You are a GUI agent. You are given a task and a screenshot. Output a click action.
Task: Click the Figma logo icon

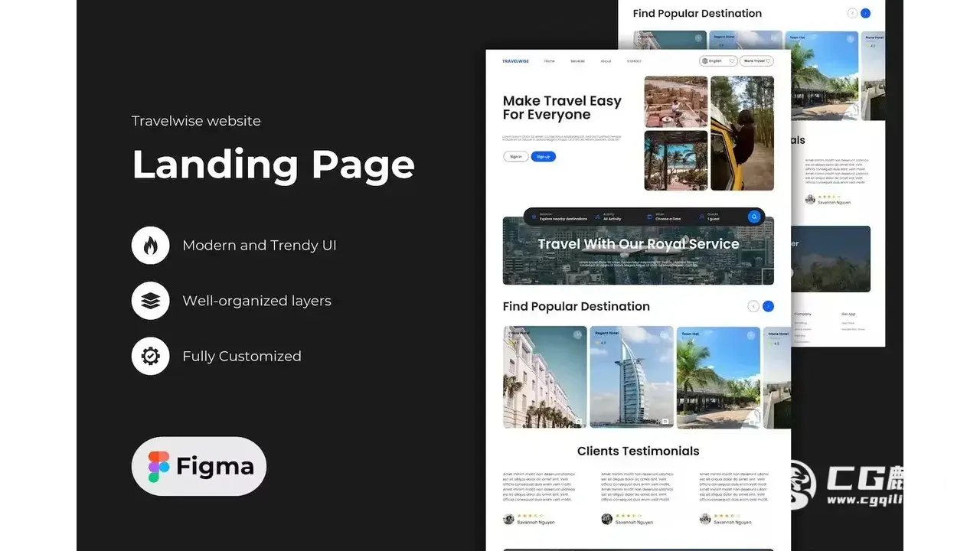(159, 466)
